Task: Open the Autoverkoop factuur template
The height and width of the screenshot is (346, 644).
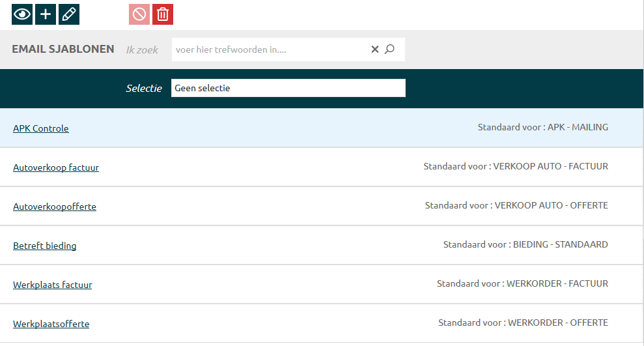Action: (56, 167)
